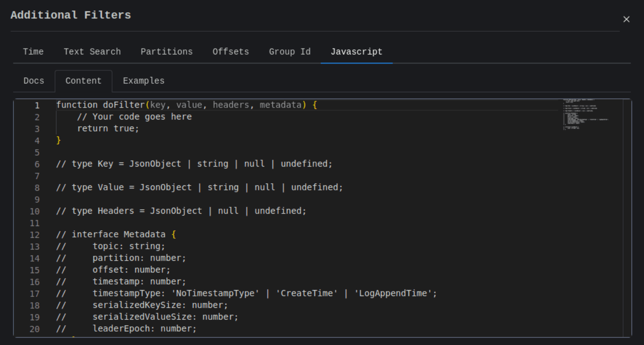Place cursor on 'function doFilter' line
Image resolution: width=644 pixels, height=345 pixels.
click(x=186, y=105)
